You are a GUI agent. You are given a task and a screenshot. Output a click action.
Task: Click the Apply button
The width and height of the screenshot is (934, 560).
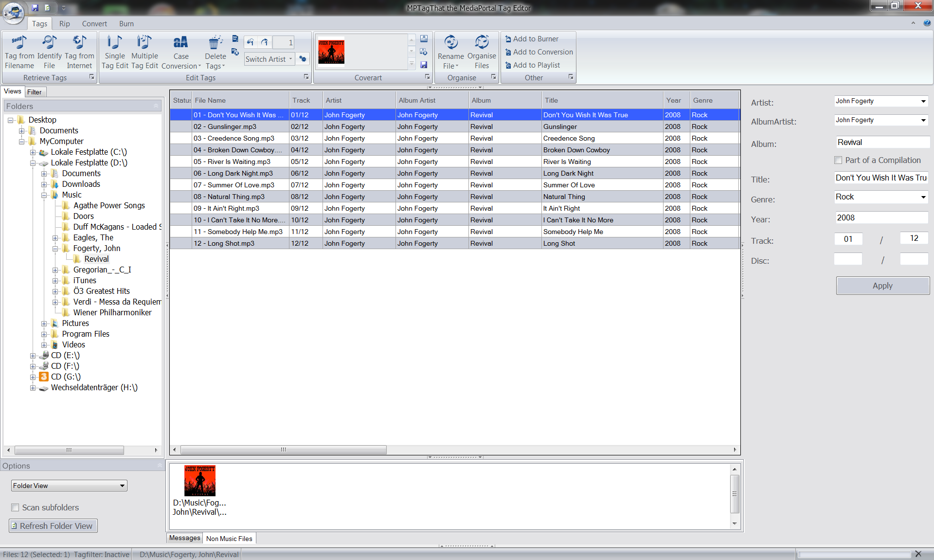click(x=882, y=286)
